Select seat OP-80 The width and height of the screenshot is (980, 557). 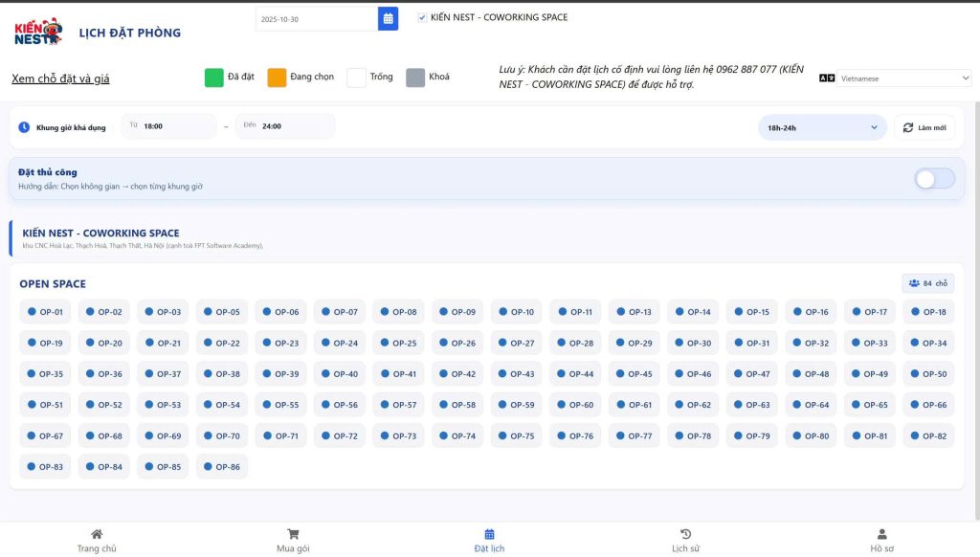click(x=811, y=435)
